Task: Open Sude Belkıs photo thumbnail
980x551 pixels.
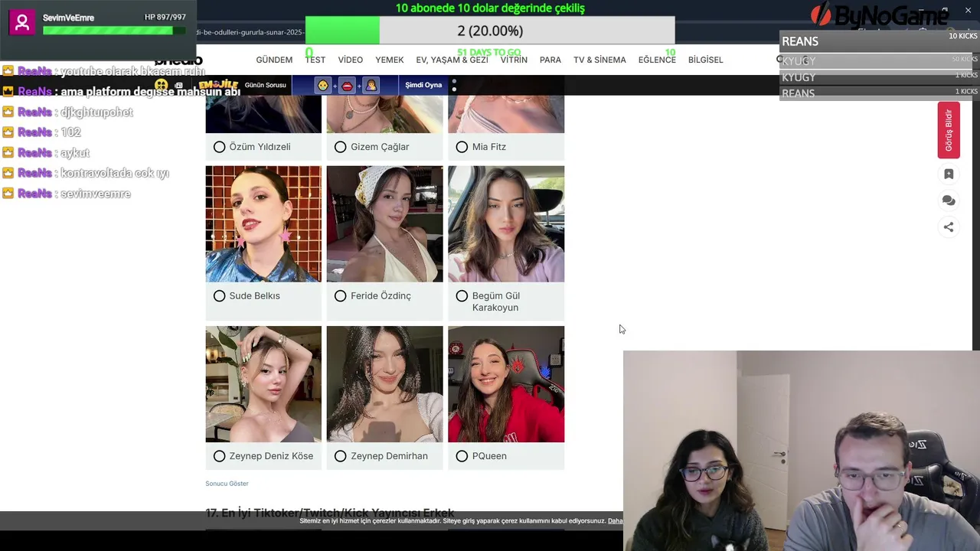Action: 263,224
